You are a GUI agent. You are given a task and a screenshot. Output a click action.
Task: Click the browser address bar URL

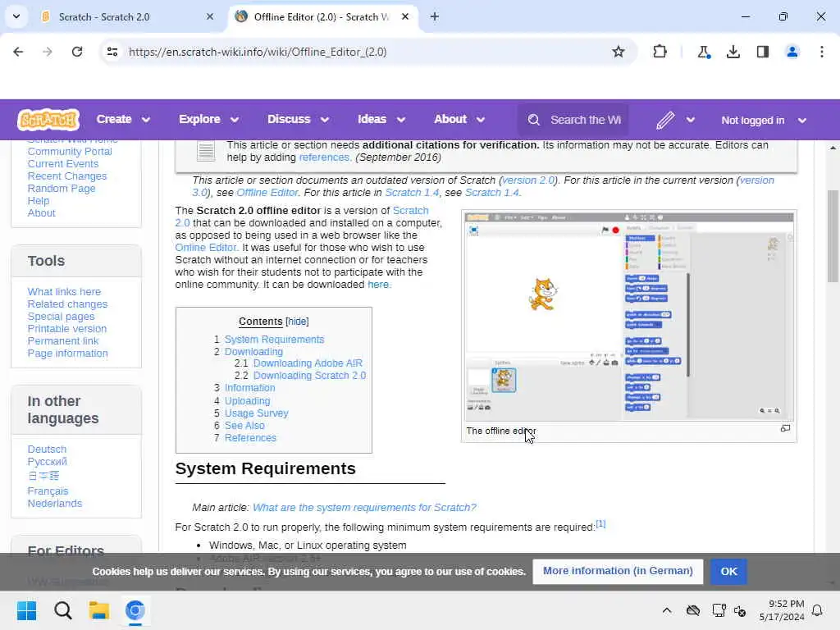[x=257, y=52]
